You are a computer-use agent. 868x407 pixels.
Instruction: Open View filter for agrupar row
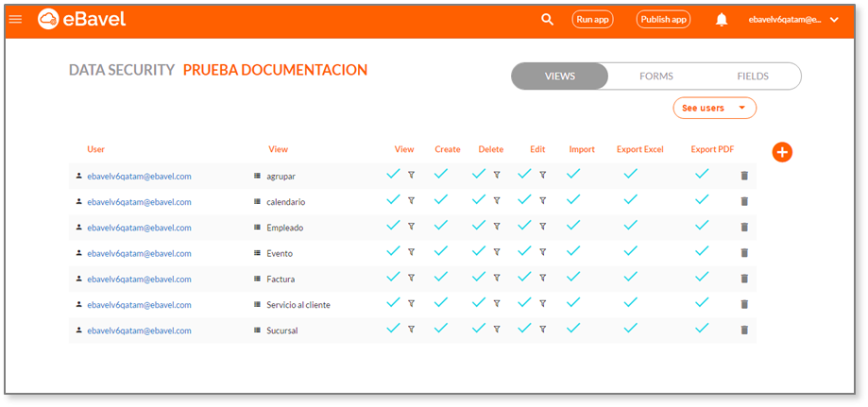411,175
